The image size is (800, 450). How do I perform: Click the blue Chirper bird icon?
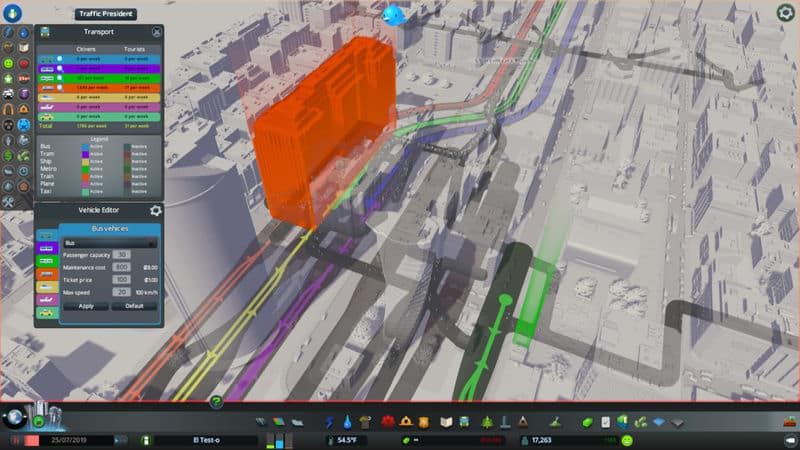(394, 15)
